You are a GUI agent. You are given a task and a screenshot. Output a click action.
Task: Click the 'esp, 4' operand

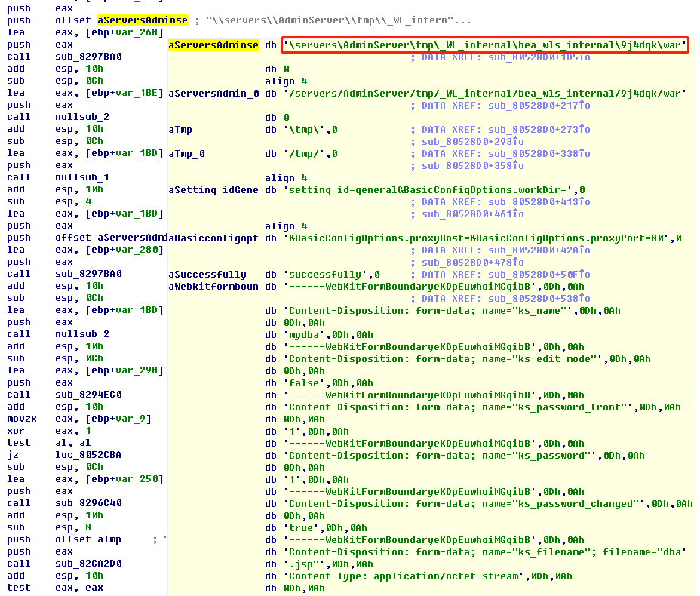pyautogui.click(x=72, y=201)
